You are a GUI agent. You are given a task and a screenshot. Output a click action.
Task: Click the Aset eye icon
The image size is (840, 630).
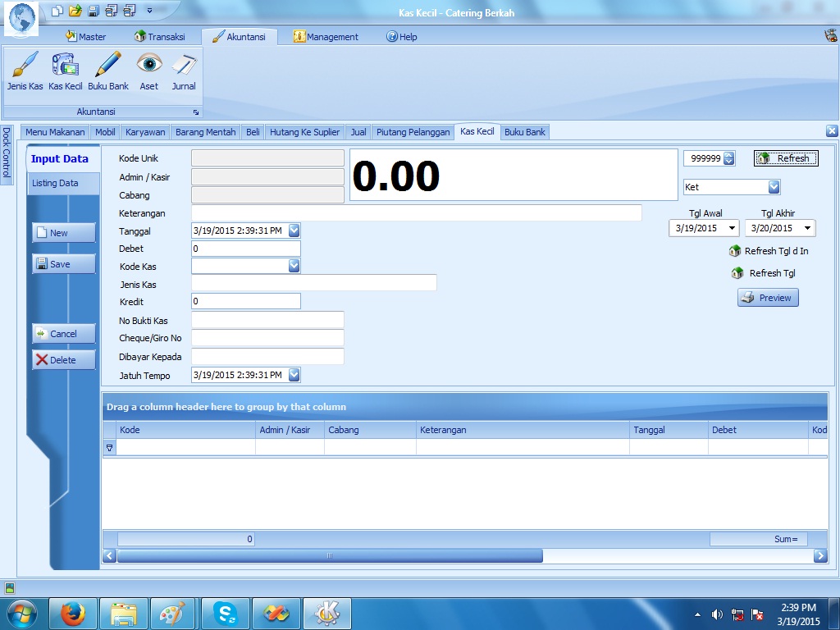click(x=149, y=66)
